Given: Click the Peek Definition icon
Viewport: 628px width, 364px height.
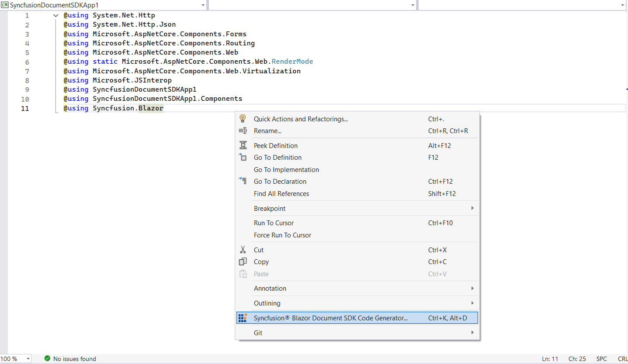Looking at the screenshot, I should coord(243,145).
